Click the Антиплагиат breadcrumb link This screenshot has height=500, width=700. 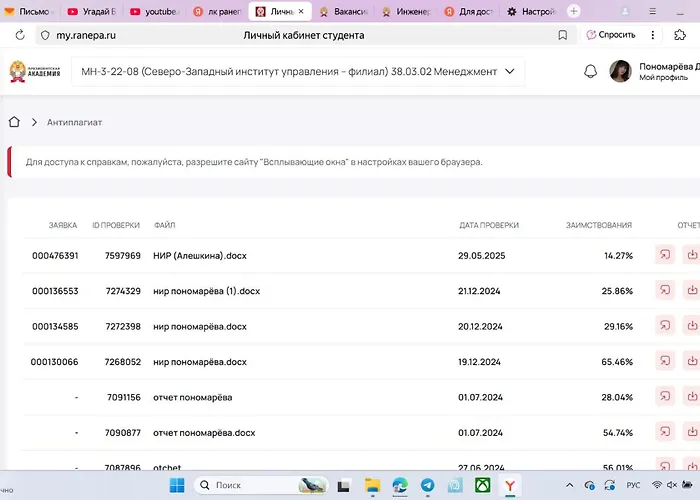click(75, 122)
